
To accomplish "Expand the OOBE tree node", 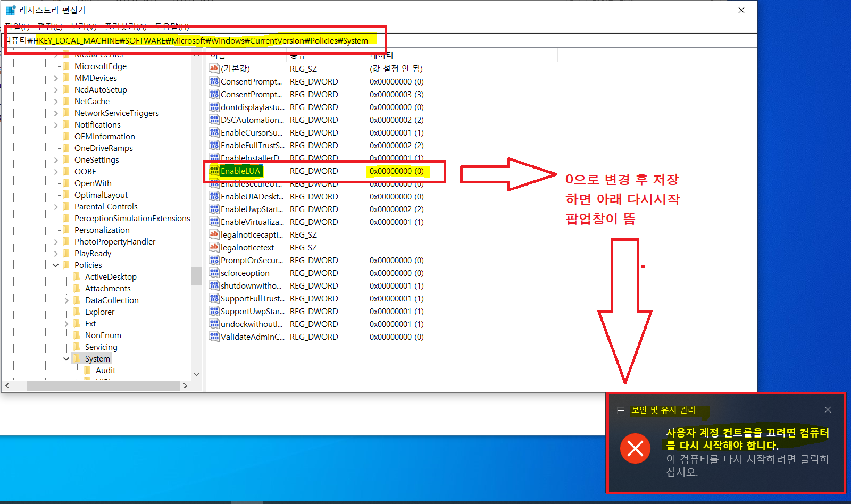I will [56, 172].
